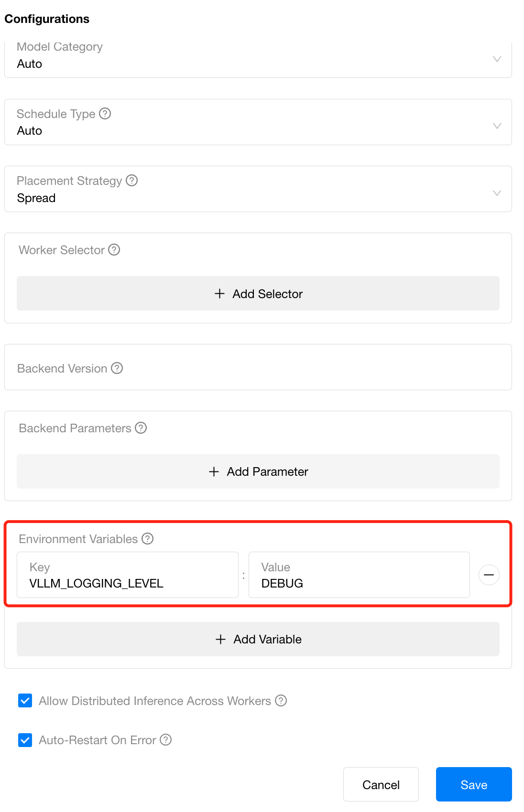The width and height of the screenshot is (524, 812).
Task: Click the Value field containing DEBUG
Action: 359,575
